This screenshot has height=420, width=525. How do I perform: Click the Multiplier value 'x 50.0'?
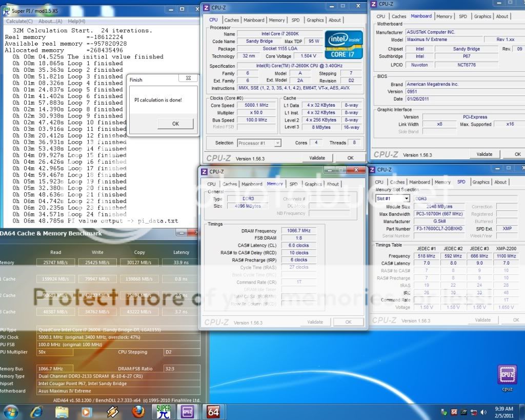(x=256, y=112)
